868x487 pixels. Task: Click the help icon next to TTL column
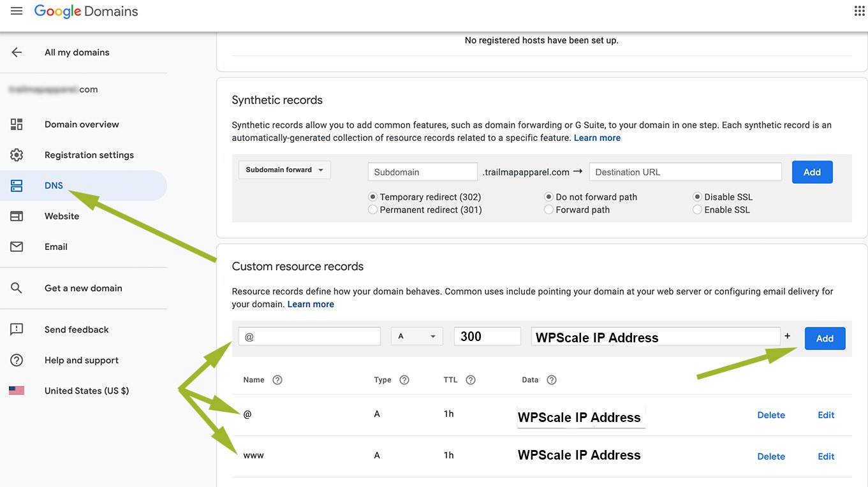pos(470,380)
